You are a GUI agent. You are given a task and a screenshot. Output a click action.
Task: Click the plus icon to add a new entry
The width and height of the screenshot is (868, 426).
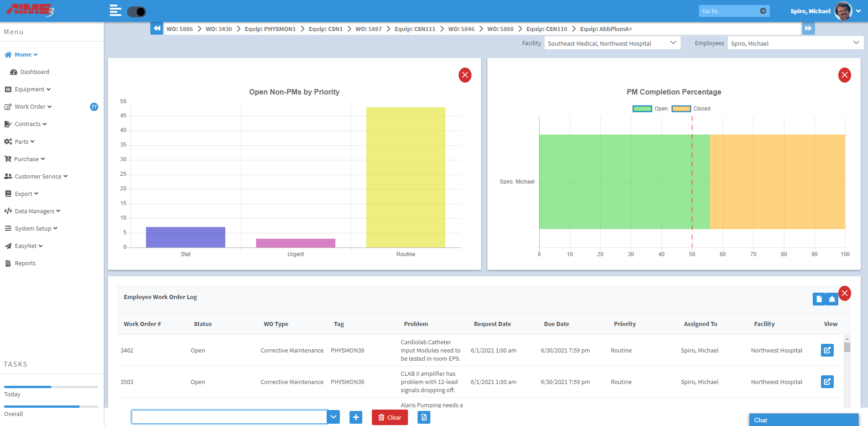click(356, 417)
